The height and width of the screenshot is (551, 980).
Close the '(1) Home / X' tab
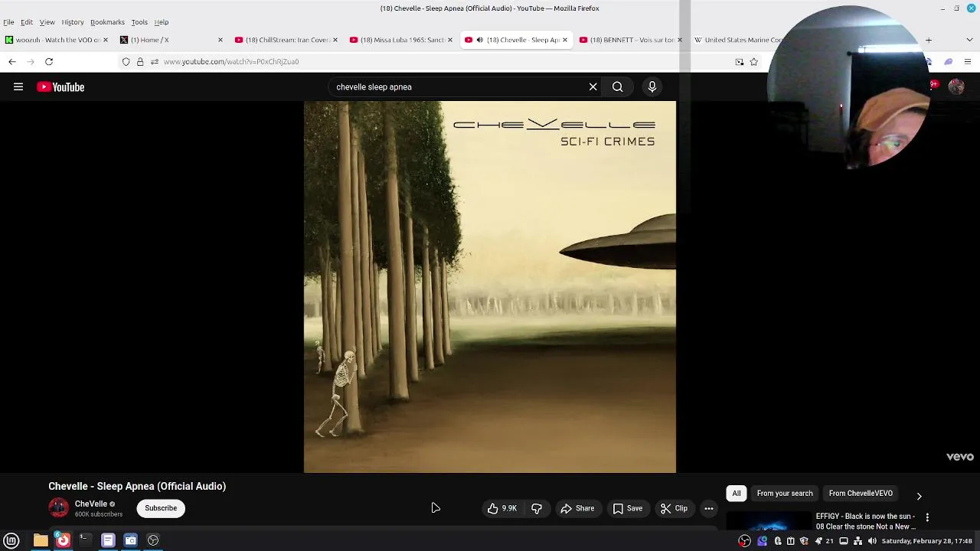220,40
